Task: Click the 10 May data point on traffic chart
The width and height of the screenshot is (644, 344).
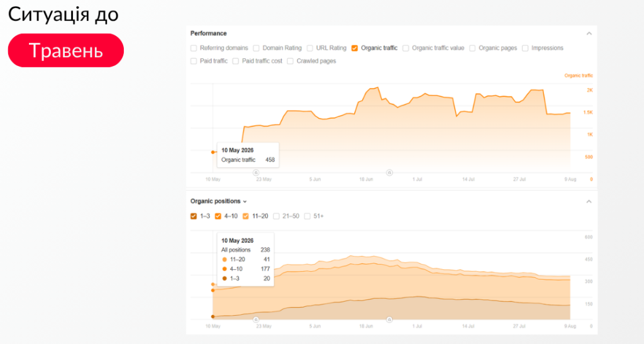Action: tap(213, 152)
